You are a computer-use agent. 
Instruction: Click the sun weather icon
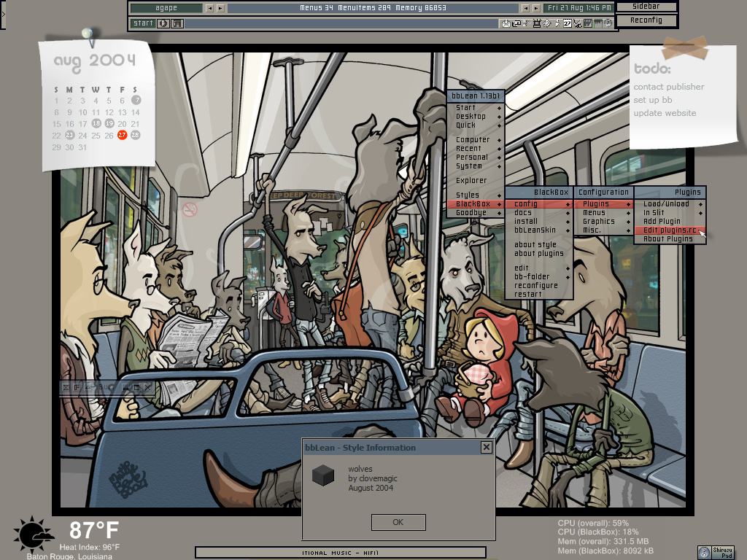tap(34, 534)
